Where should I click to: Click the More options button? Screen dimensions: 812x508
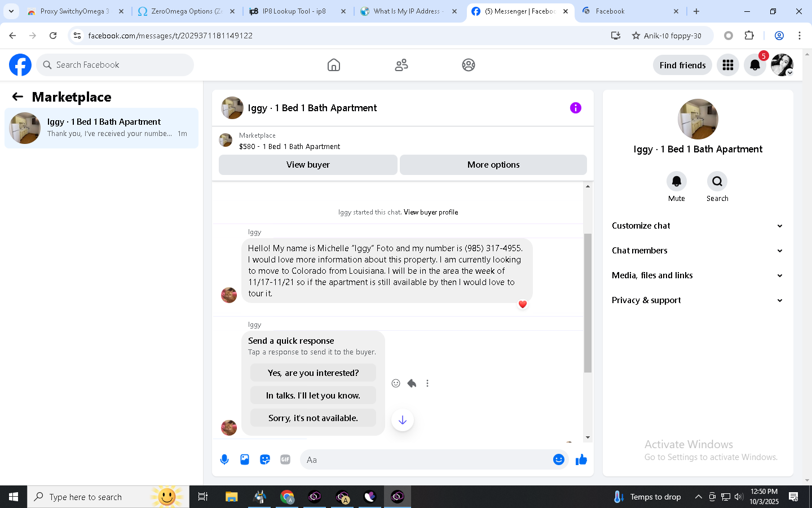coord(493,165)
